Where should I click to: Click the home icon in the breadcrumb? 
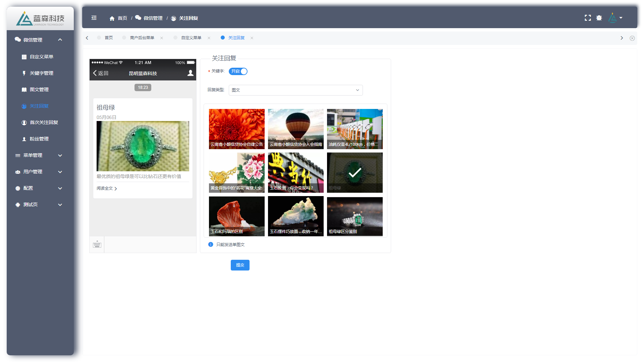(x=112, y=18)
